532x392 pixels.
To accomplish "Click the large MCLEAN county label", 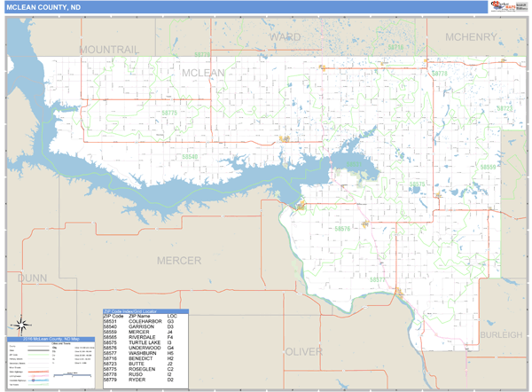I will click(x=203, y=72).
